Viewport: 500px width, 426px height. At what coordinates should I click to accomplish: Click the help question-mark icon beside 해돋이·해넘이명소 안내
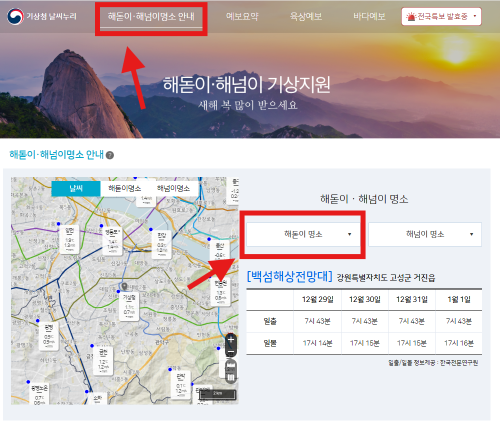click(110, 155)
